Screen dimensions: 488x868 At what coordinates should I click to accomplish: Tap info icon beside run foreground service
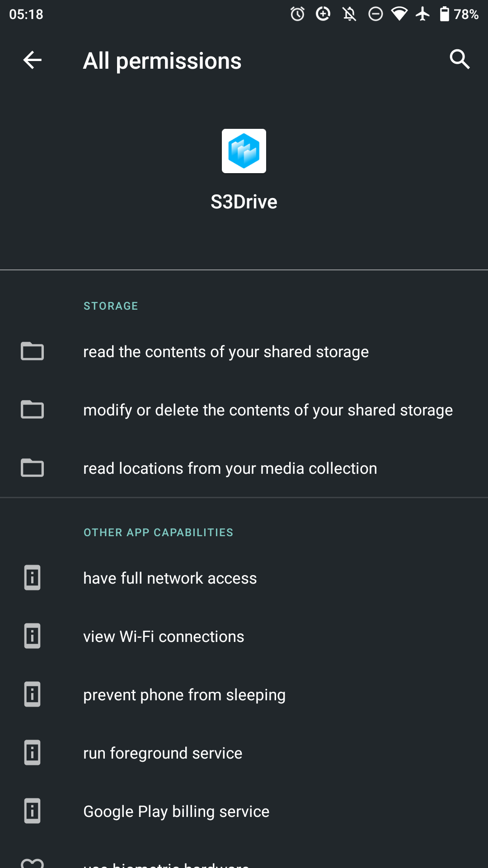click(32, 753)
